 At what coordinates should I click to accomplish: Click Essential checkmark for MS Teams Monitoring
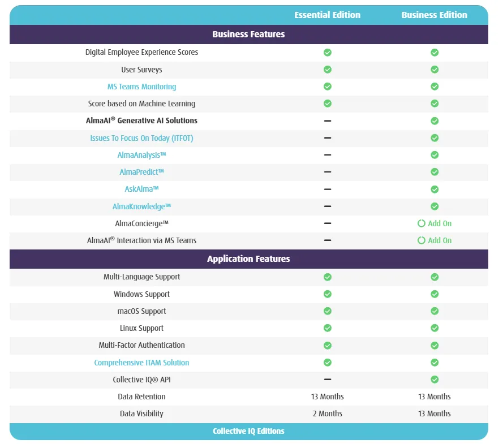[x=328, y=87]
